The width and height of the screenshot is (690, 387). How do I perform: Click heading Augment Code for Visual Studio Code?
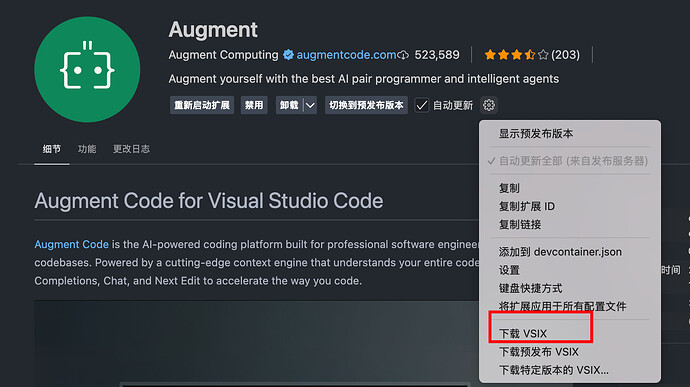[x=209, y=201]
